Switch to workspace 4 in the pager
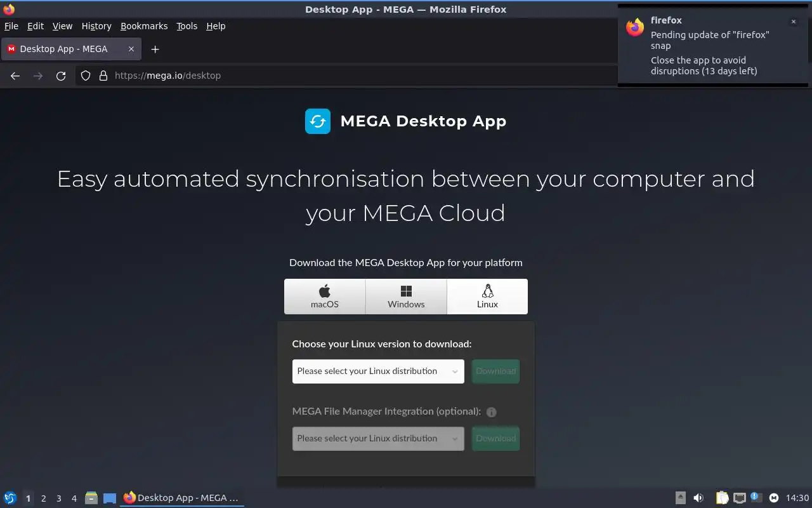 click(x=74, y=498)
